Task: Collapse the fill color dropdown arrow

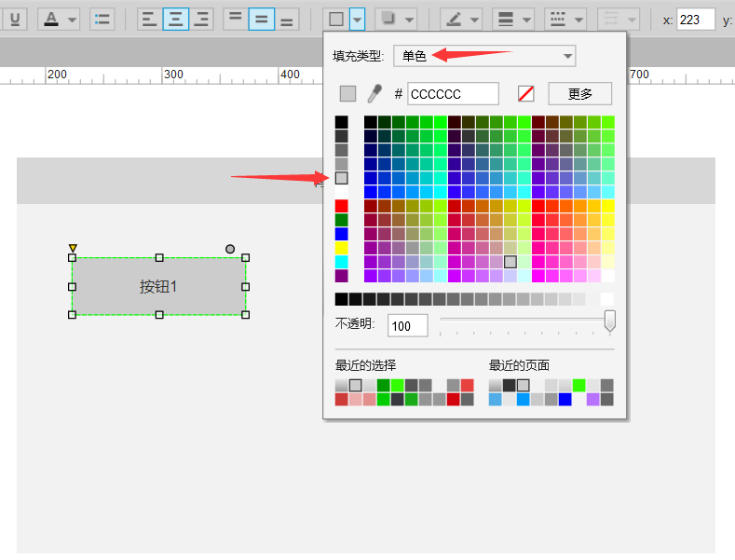Action: pyautogui.click(x=357, y=20)
